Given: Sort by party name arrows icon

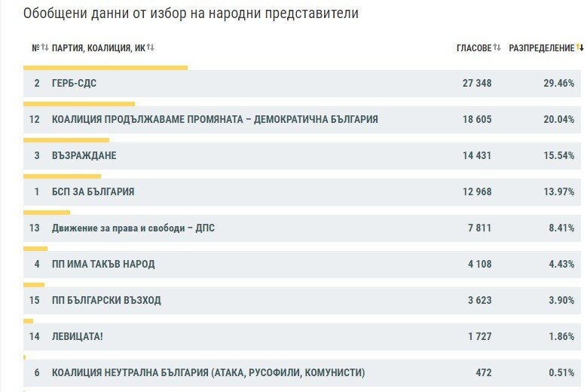Looking at the screenshot, I should [151, 47].
